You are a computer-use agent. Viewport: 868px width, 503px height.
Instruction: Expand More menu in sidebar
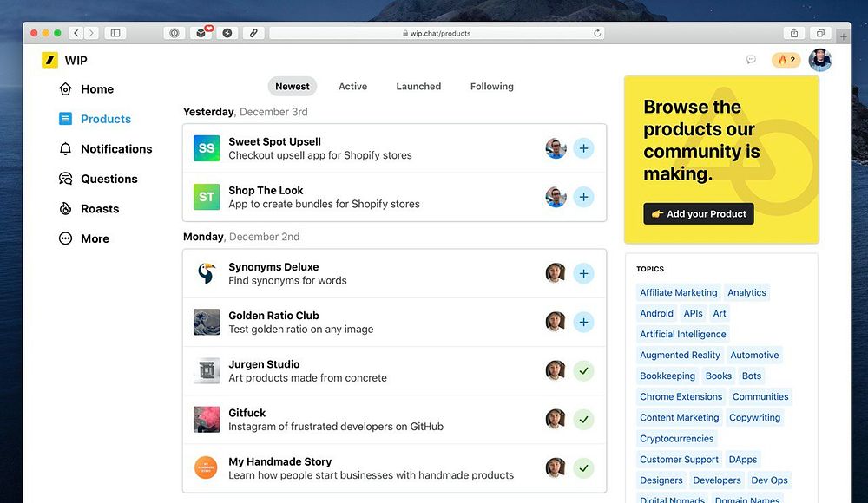point(84,238)
